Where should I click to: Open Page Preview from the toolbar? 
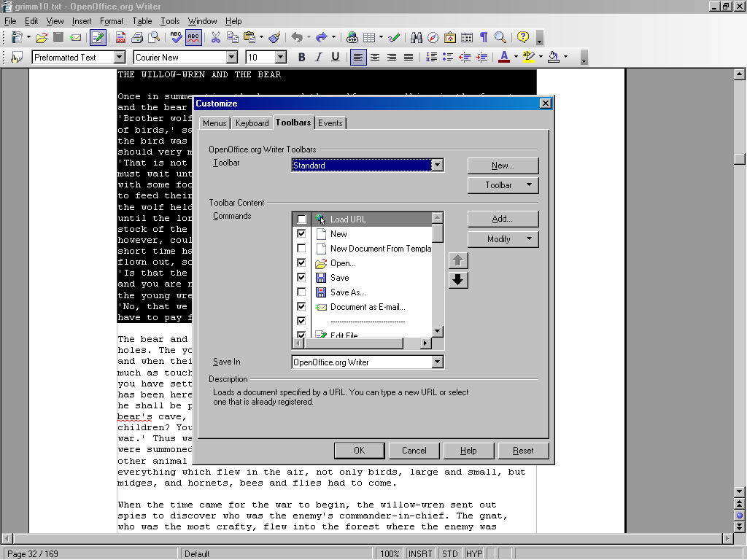(x=154, y=37)
